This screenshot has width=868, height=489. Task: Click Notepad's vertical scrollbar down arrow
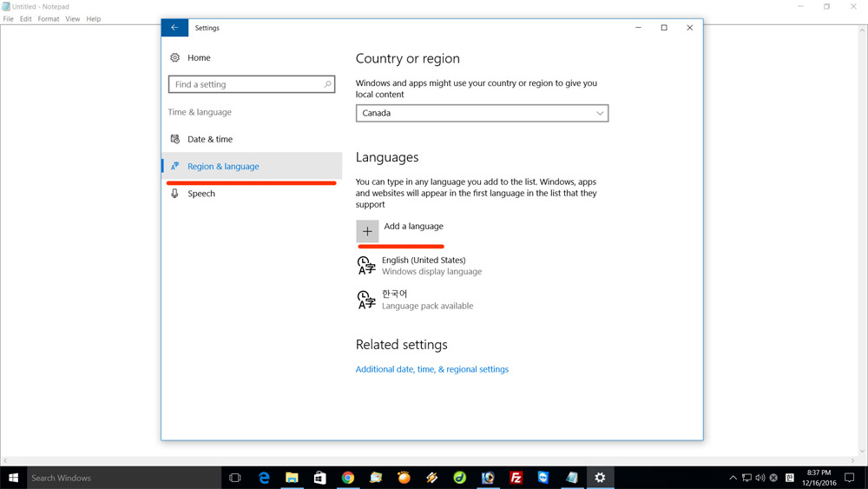863,452
